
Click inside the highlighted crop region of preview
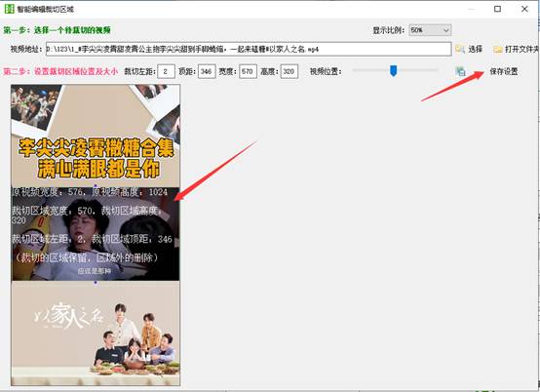pyautogui.click(x=96, y=234)
